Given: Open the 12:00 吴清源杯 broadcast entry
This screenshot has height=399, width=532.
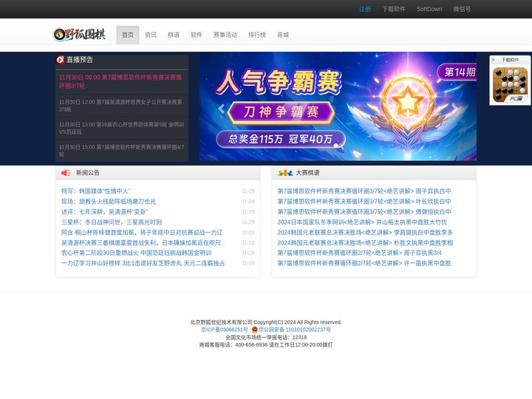Looking at the screenshot, I should [122, 106].
